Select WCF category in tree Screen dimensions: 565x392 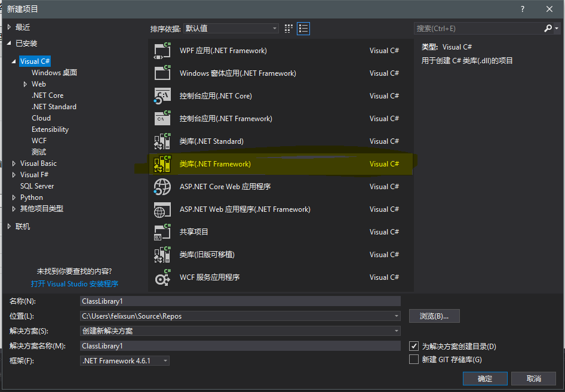click(x=39, y=141)
